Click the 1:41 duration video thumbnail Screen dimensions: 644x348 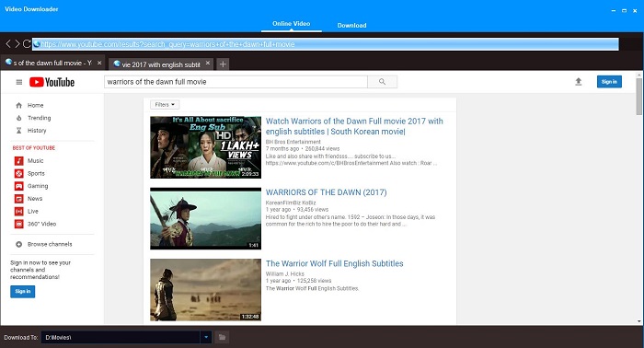point(205,218)
